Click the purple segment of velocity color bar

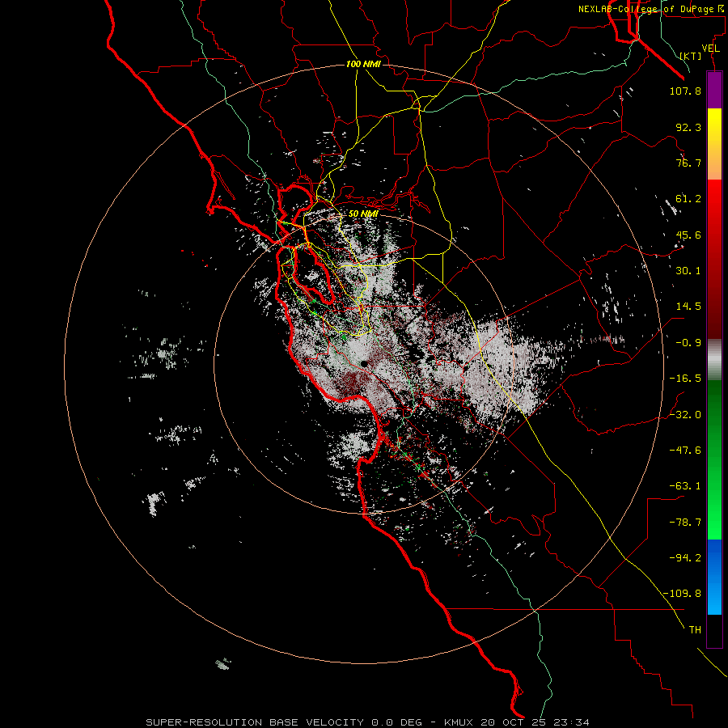(x=714, y=90)
